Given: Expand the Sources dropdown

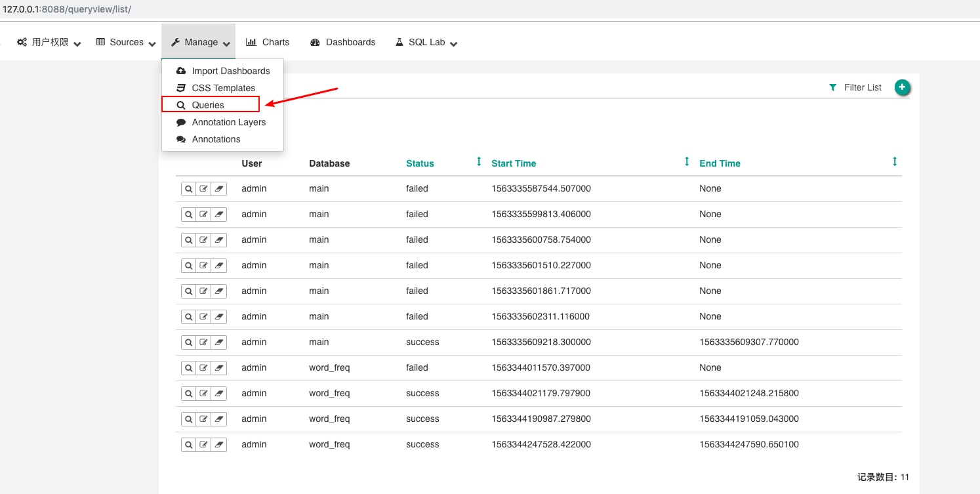Looking at the screenshot, I should coord(125,42).
